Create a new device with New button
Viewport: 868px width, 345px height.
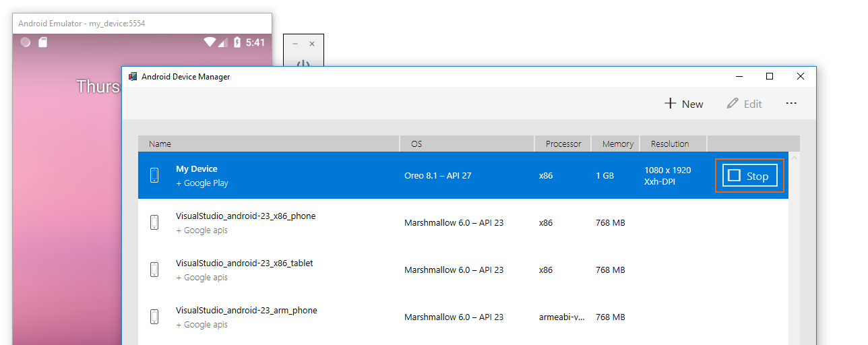683,104
